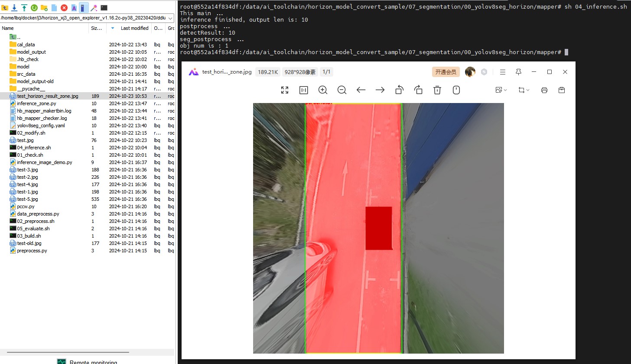
Task: Expand the remote path dropdown
Action: [x=170, y=18]
